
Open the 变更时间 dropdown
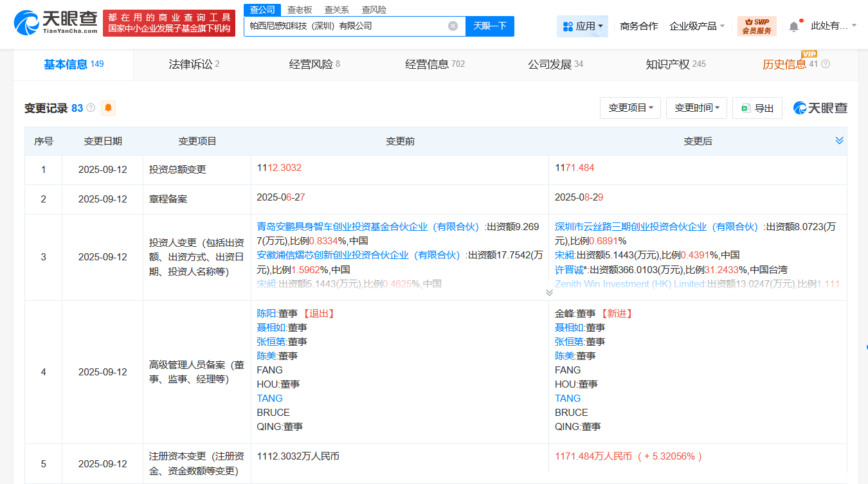(x=696, y=108)
